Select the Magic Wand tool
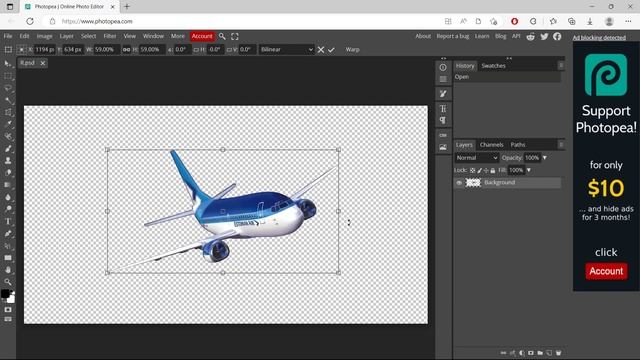The width and height of the screenshot is (640, 360). tap(8, 100)
